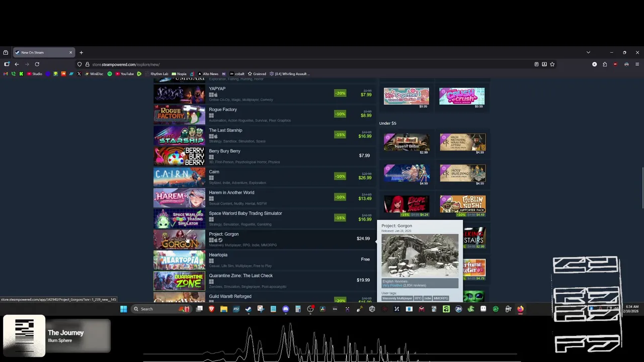
Task: Open the YAPYAP game listing
Action: [265, 94]
